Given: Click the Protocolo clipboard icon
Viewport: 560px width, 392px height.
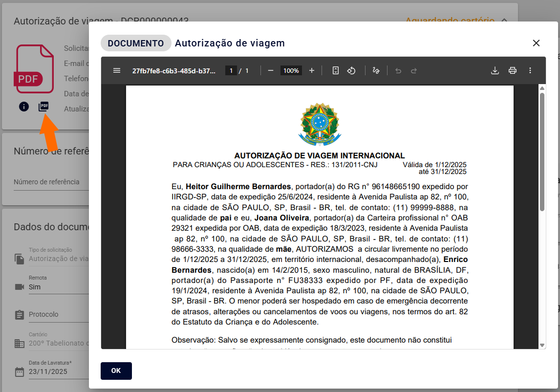Looking at the screenshot, I should (x=20, y=315).
